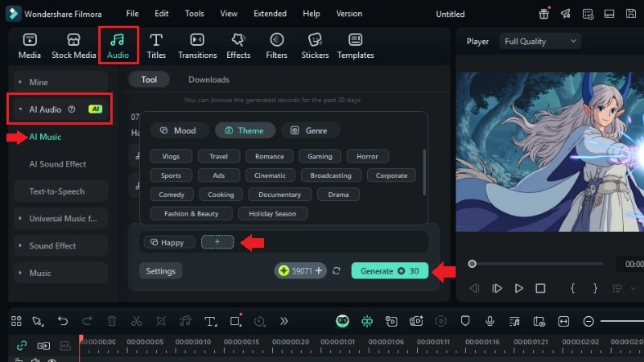This screenshot has height=362, width=644.
Task: Select the Horror theme tag
Action: [367, 156]
